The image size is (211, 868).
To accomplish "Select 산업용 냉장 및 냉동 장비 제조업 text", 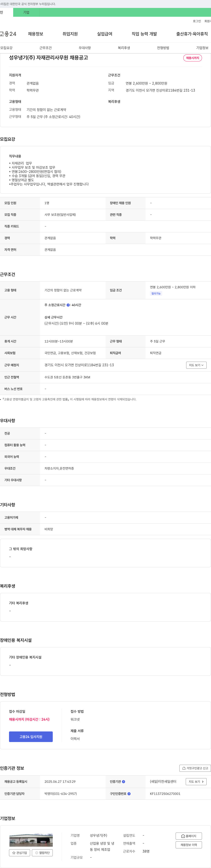I will (x=102, y=846).
